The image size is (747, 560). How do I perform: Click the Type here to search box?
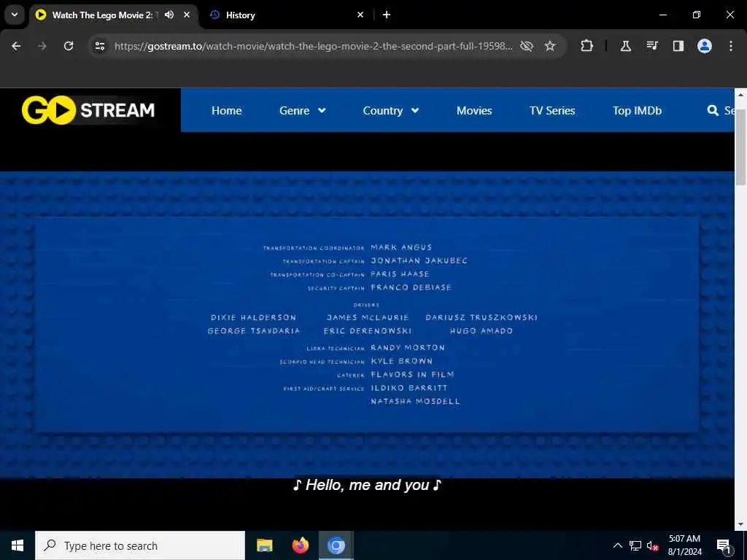(x=140, y=545)
